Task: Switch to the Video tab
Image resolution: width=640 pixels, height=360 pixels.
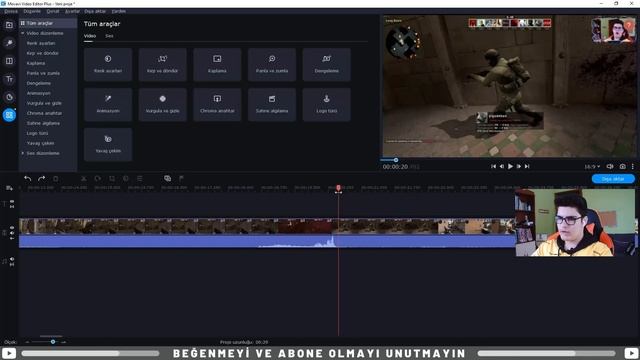Action: coord(90,36)
